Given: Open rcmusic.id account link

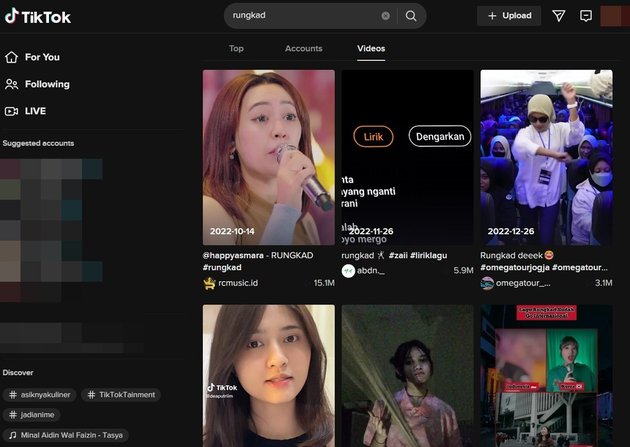Looking at the screenshot, I should coord(238,283).
